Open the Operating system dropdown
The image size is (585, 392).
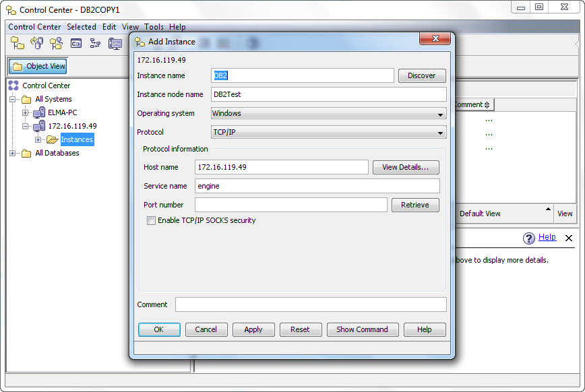pyautogui.click(x=328, y=113)
